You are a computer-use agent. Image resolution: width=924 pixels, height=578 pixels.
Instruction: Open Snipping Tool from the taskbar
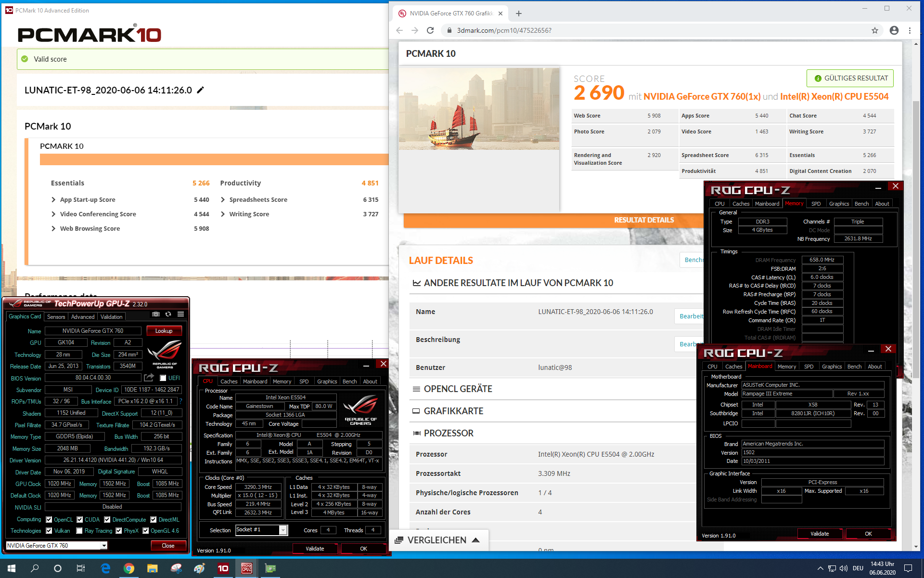tap(176, 568)
